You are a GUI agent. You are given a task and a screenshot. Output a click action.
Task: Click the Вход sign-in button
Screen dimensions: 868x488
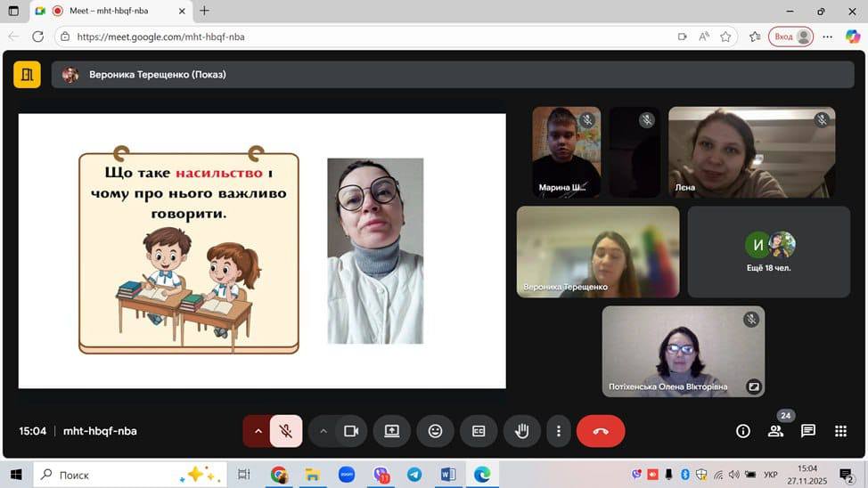[791, 37]
